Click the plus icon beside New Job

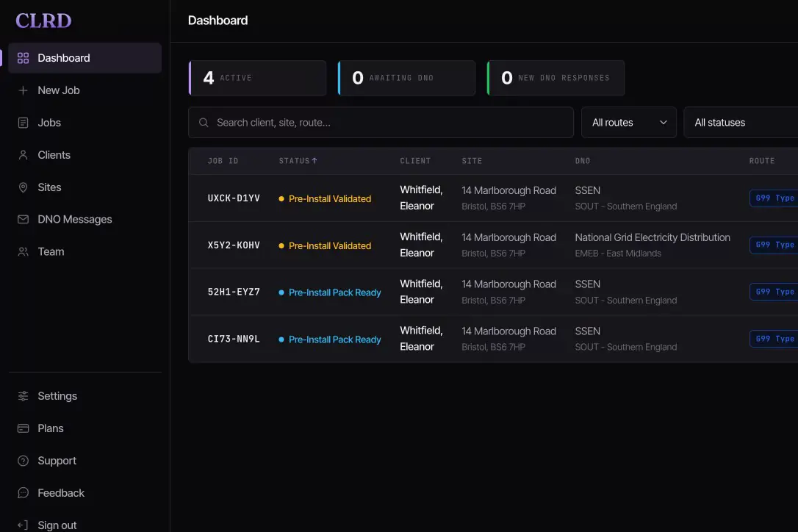(x=23, y=90)
